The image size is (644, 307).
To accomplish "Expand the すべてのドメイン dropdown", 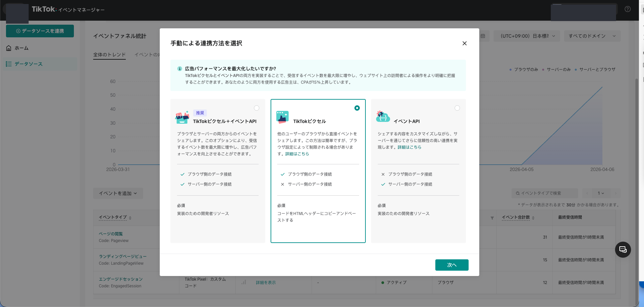I will (x=592, y=36).
